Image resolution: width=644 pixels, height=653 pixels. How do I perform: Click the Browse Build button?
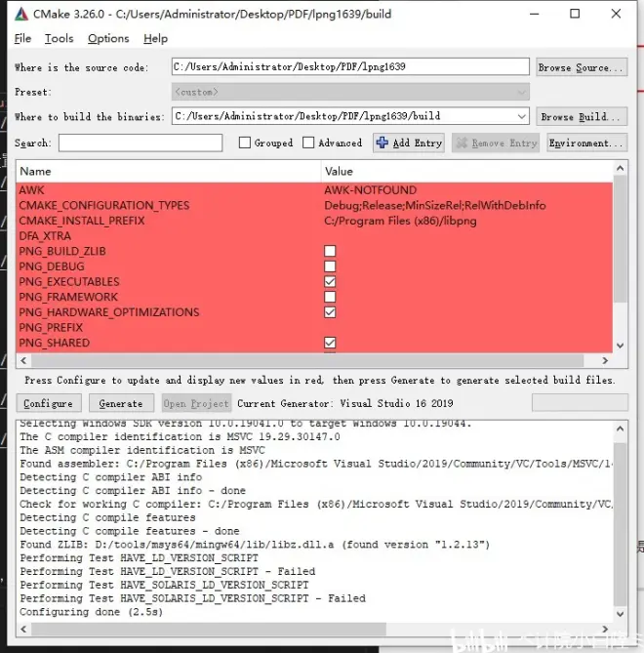[x=582, y=116]
